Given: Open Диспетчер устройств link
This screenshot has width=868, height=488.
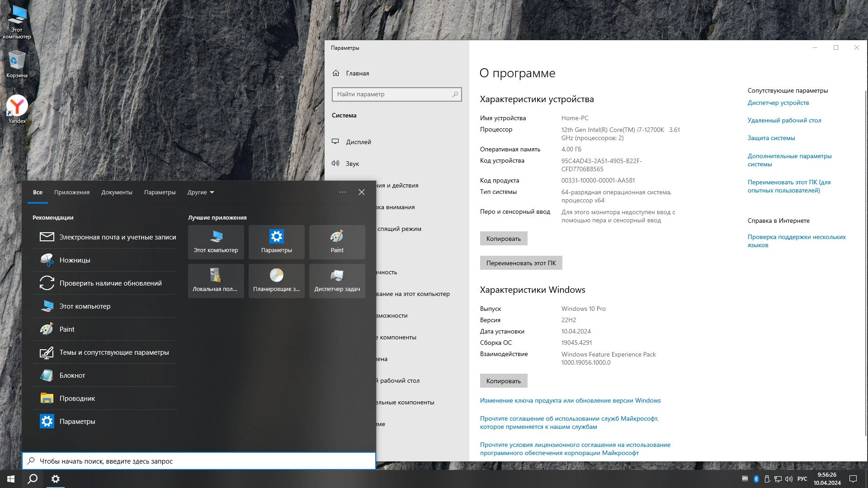Looking at the screenshot, I should 778,103.
